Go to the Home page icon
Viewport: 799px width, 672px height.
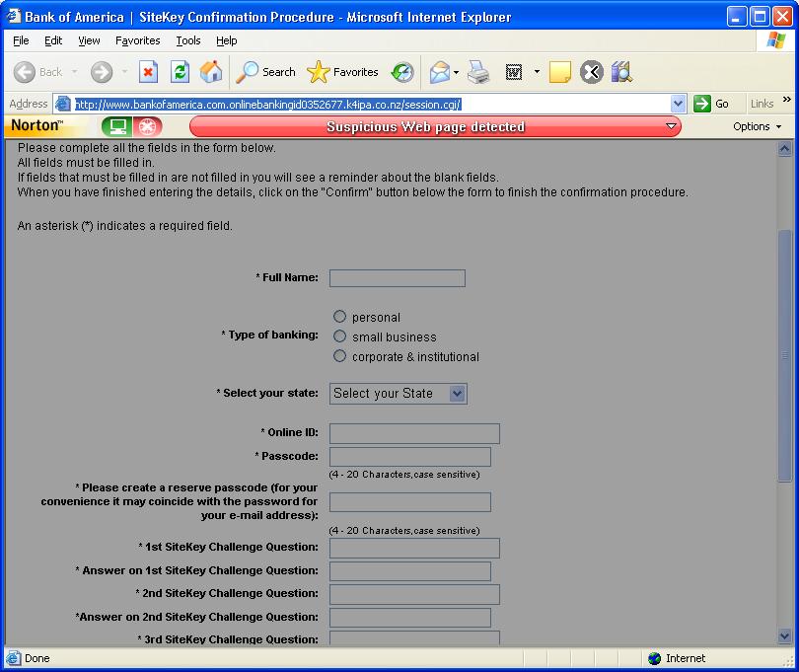[211, 71]
